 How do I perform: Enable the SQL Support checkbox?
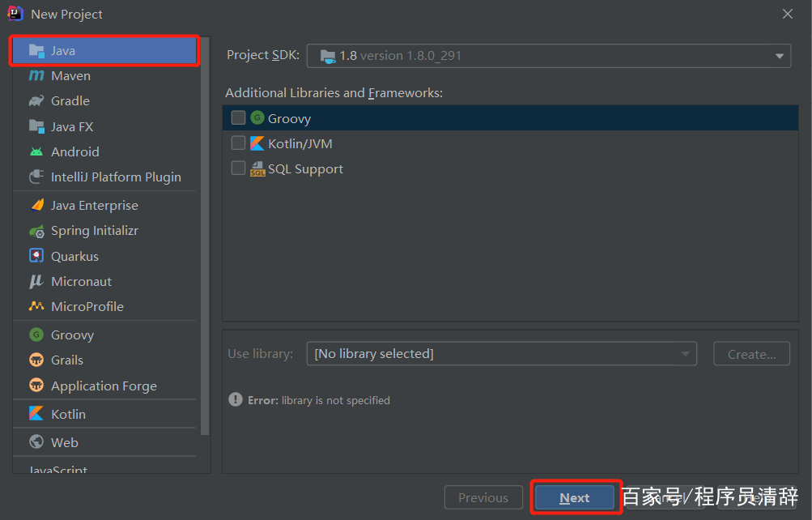click(238, 168)
